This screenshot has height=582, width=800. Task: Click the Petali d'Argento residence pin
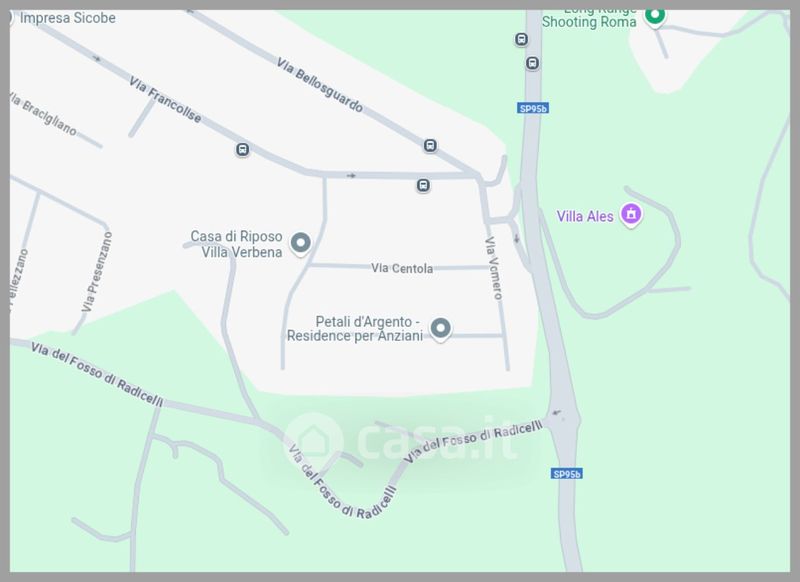pos(440,328)
